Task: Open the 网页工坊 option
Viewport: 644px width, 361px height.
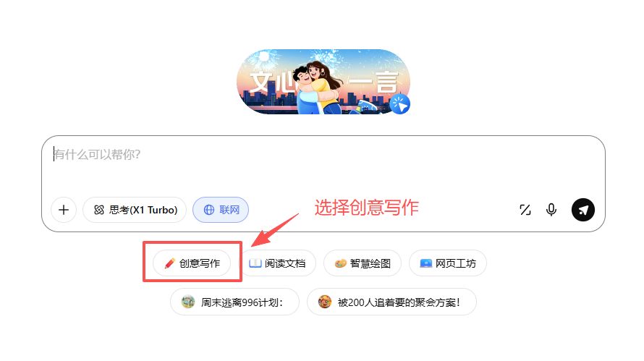Action: (448, 263)
